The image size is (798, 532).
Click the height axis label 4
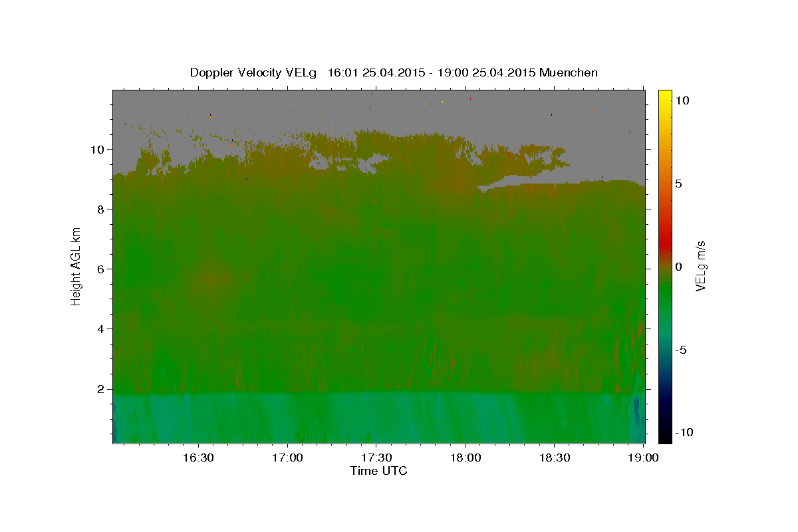[101, 329]
